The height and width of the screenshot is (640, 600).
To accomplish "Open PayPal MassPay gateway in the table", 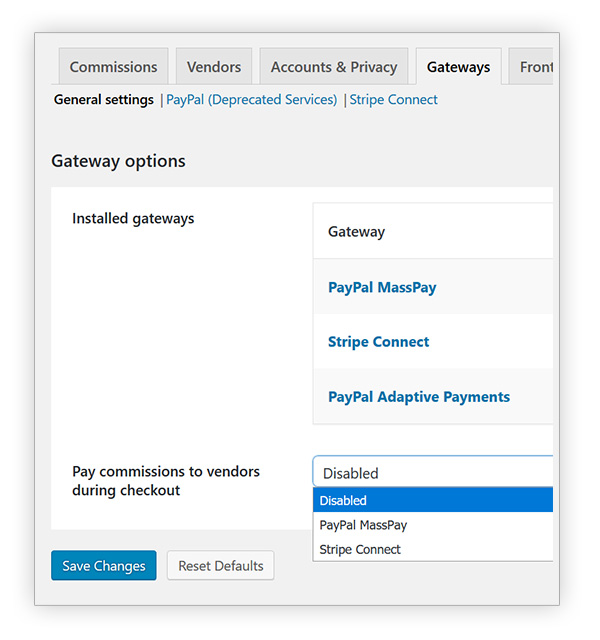I will point(382,287).
